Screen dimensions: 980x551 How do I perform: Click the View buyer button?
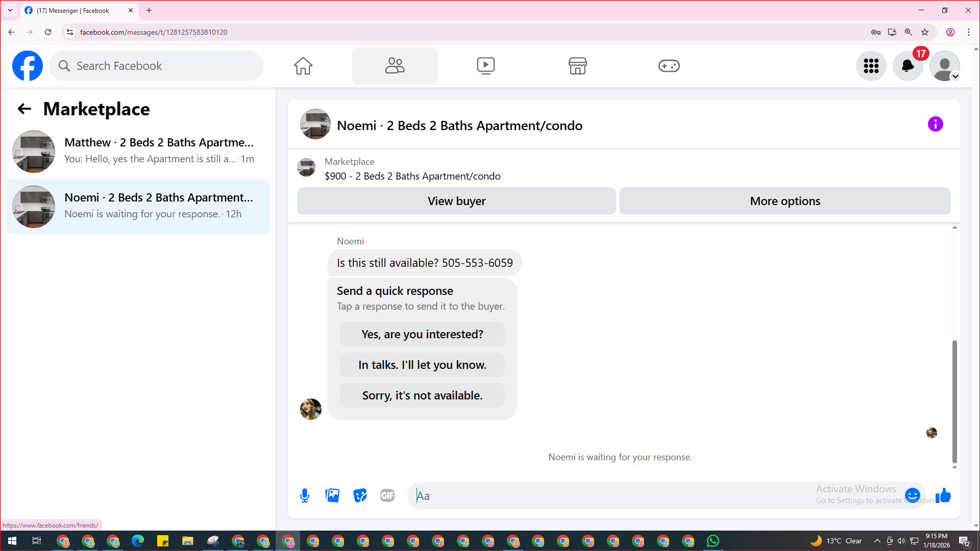(x=456, y=201)
